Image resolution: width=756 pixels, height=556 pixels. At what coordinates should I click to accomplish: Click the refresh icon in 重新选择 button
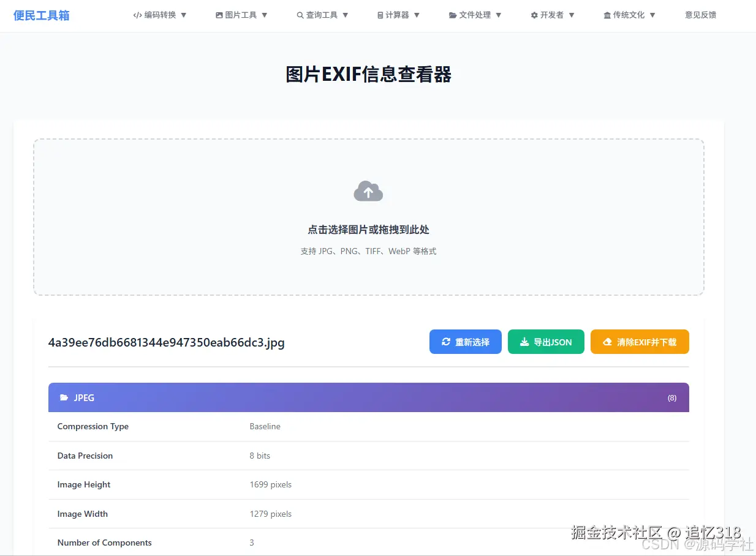(445, 342)
